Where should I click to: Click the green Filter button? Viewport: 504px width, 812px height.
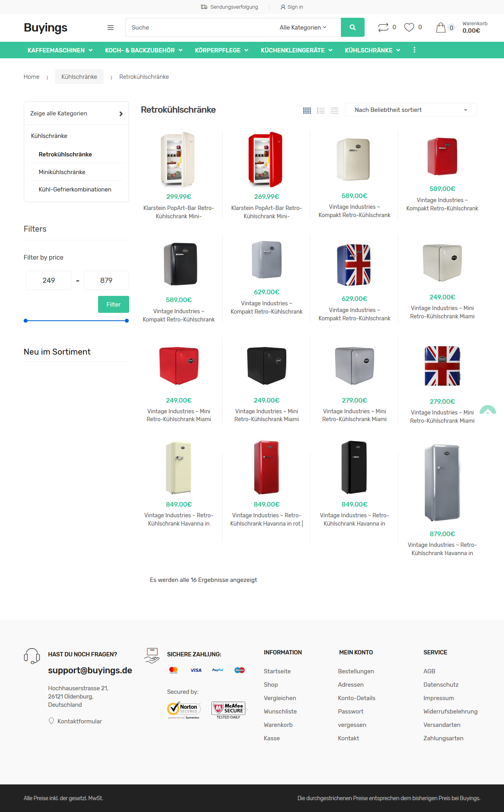point(113,304)
